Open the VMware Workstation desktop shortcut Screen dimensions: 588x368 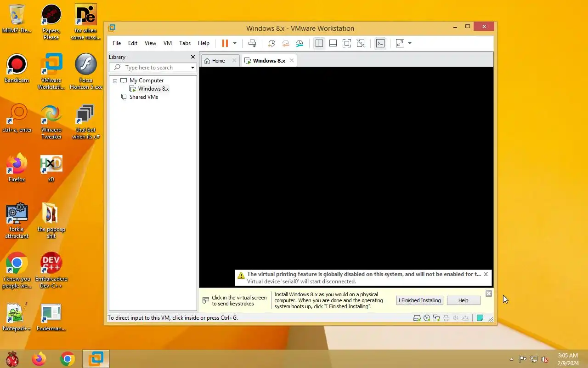(x=51, y=72)
